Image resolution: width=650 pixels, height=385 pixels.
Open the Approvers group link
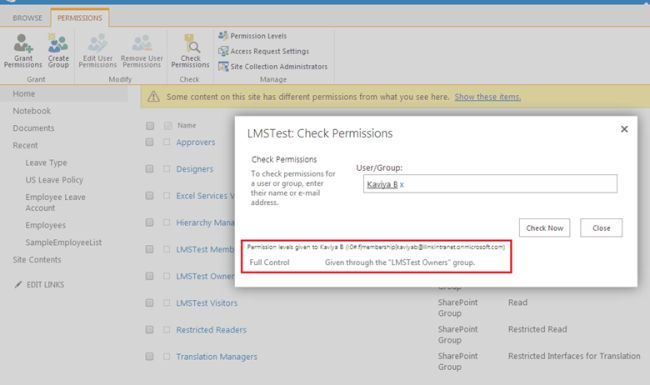click(196, 142)
